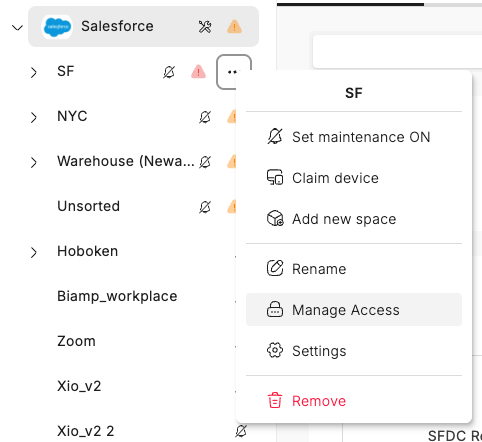Screen dimensions: 482x442
Task: Choose Remove from the SF menu
Action: coord(354,400)
